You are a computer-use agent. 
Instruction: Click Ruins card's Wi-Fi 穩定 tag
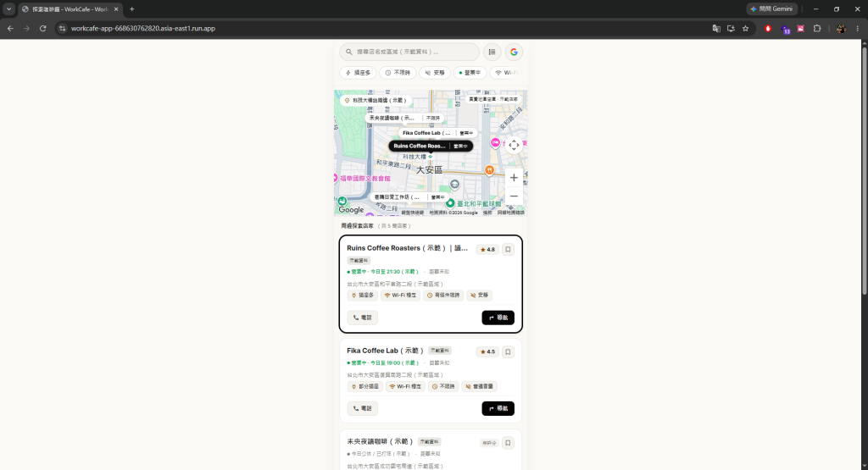(x=400, y=296)
